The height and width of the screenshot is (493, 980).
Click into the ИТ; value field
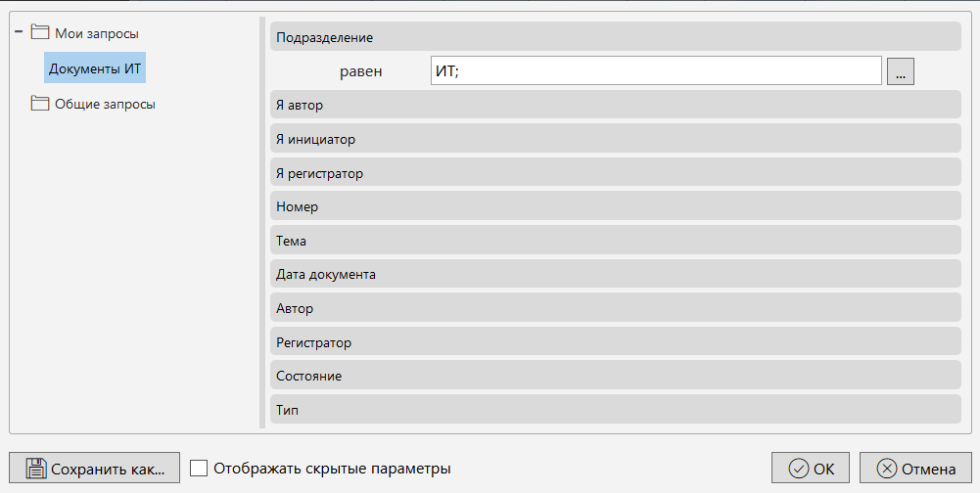coord(656,71)
